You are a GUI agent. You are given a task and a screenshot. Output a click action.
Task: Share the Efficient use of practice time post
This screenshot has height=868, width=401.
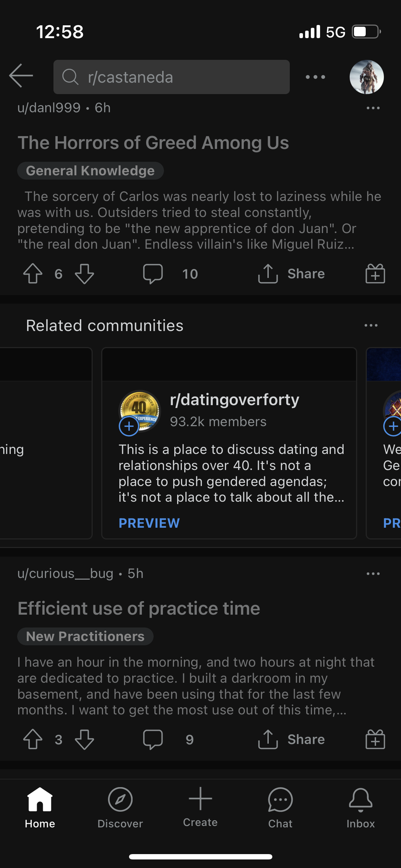(x=292, y=739)
